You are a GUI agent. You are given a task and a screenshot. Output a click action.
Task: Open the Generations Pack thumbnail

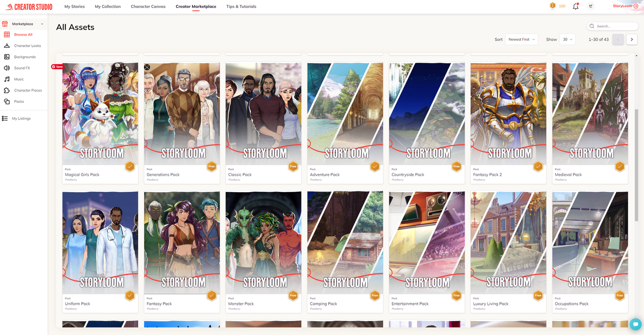click(x=182, y=114)
